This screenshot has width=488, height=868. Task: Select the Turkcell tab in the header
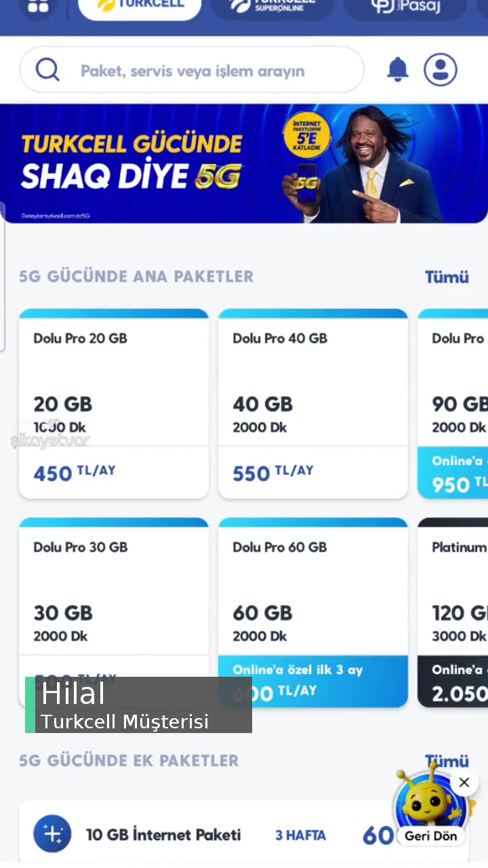pos(139,5)
